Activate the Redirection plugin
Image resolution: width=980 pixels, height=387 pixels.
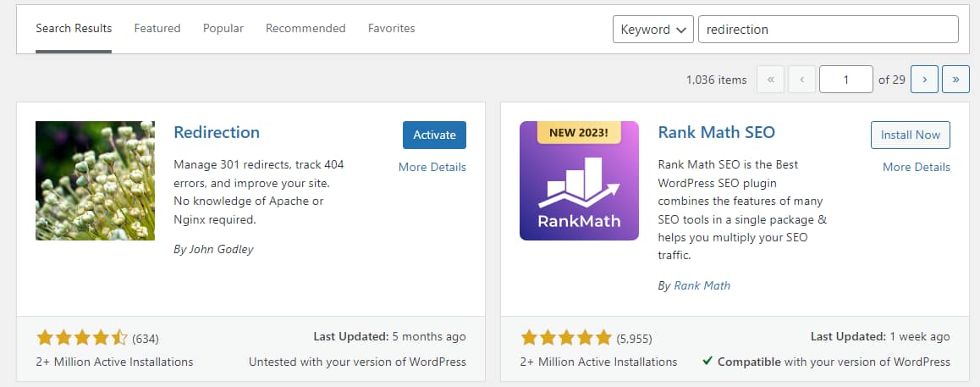pyautogui.click(x=434, y=135)
